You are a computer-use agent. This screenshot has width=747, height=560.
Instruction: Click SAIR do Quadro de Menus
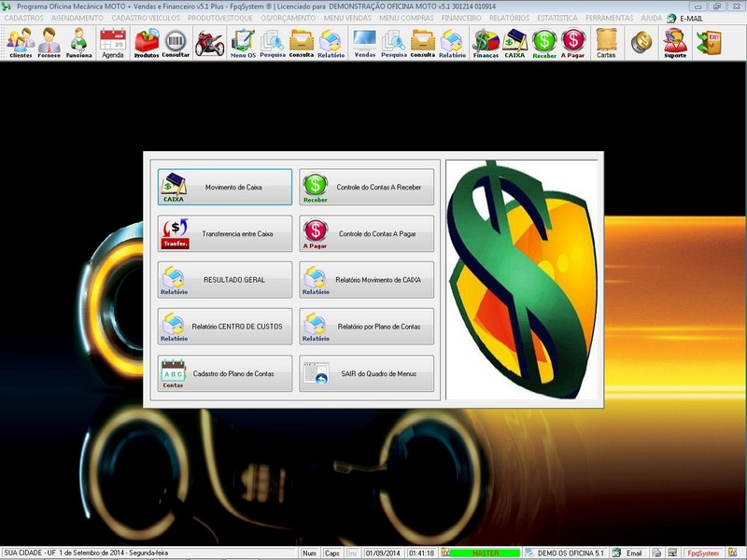click(x=367, y=373)
